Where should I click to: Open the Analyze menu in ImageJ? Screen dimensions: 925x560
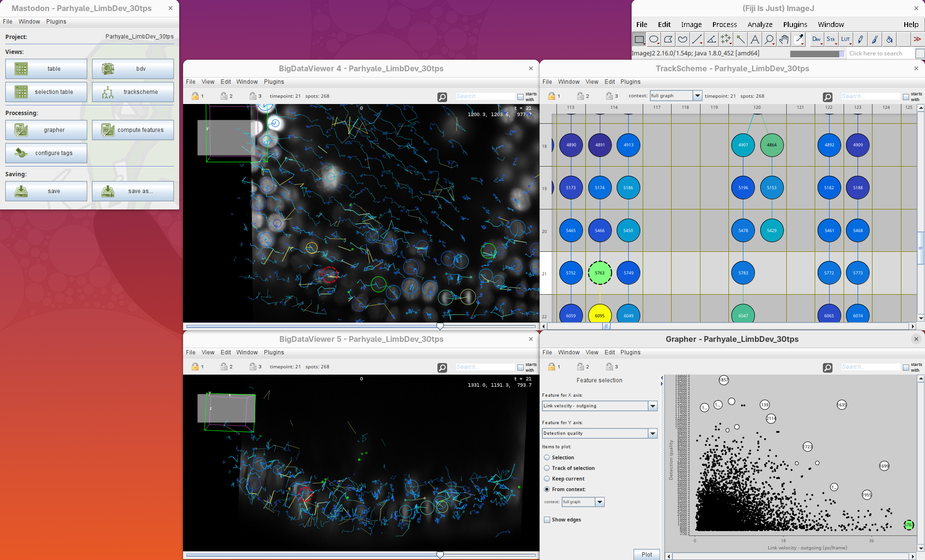pyautogui.click(x=760, y=25)
